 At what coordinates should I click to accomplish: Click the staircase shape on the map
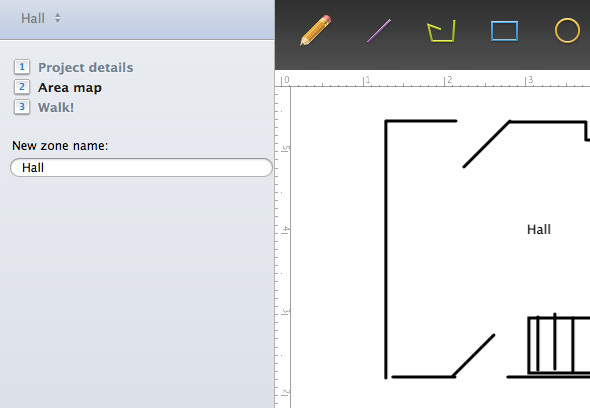pyautogui.click(x=559, y=344)
